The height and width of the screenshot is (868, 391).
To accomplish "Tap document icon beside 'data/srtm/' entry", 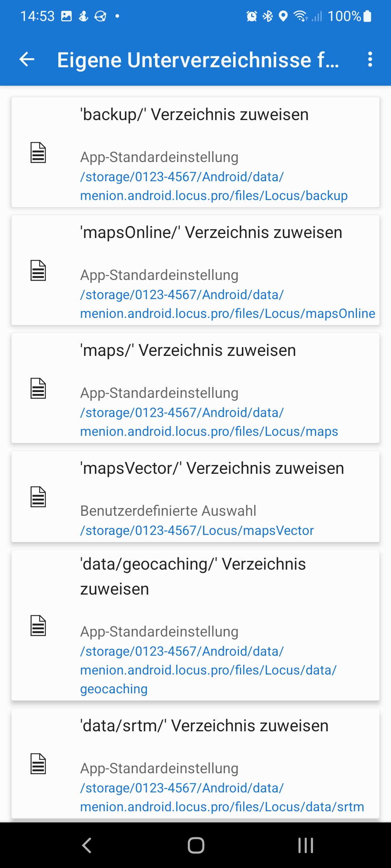I will click(x=38, y=764).
